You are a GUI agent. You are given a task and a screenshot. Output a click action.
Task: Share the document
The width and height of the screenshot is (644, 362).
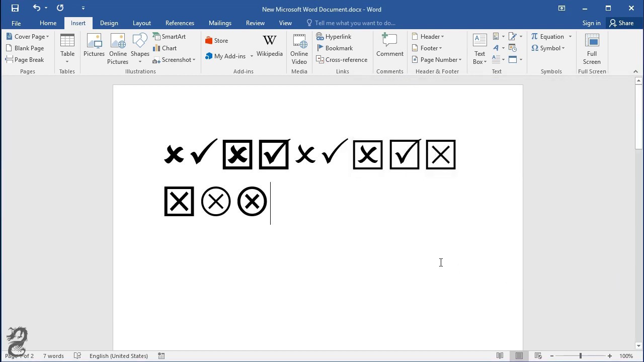click(x=621, y=23)
